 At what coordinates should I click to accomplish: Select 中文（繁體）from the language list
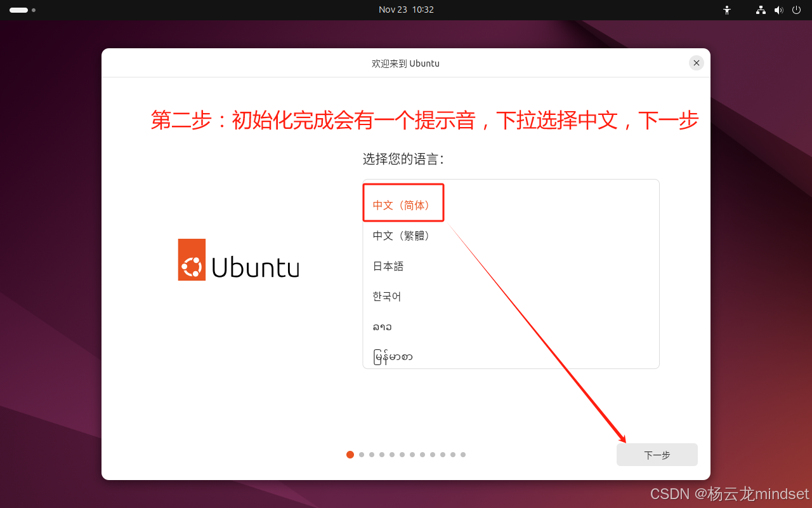tap(402, 235)
